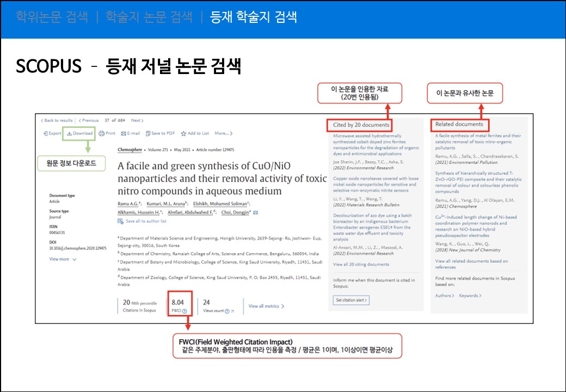566x392 pixels.
Task: Switch to 학술지 논문 검색 tab
Action: 149,17
